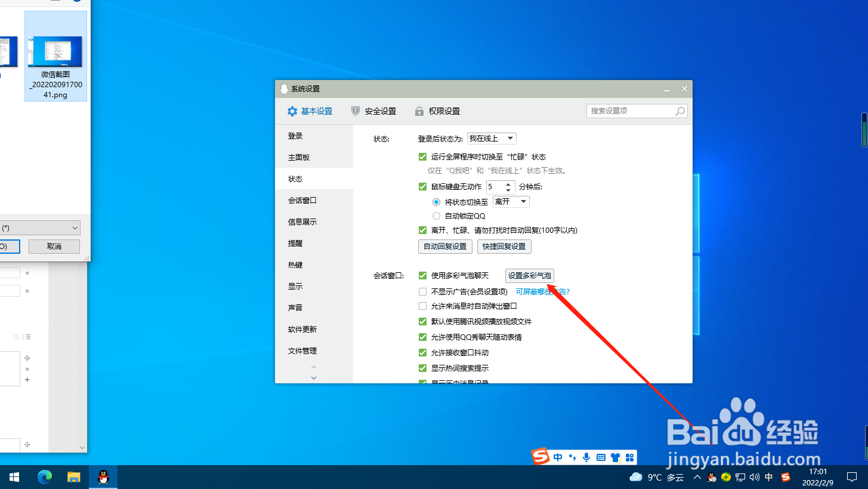Toggle 默认使用腾讯视频播放视频文件 checkbox
The height and width of the screenshot is (489, 868).
click(x=423, y=321)
